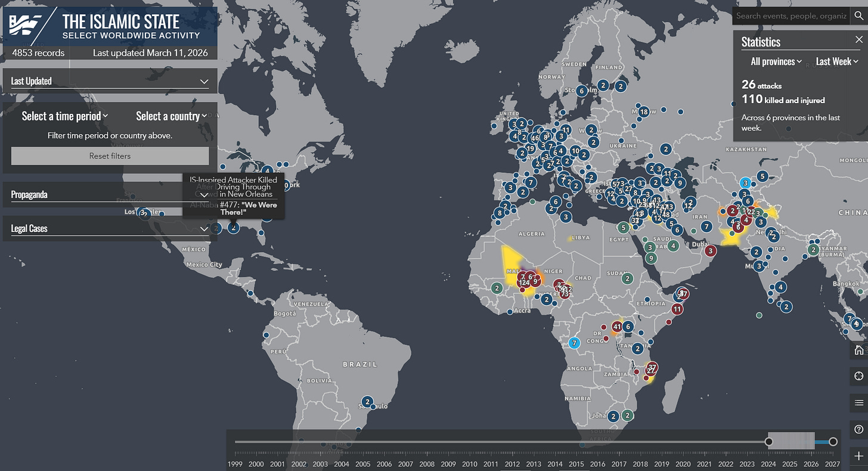The height and width of the screenshot is (471, 868).
Task: Click the 1999 label on the timeline
Action: tap(235, 464)
